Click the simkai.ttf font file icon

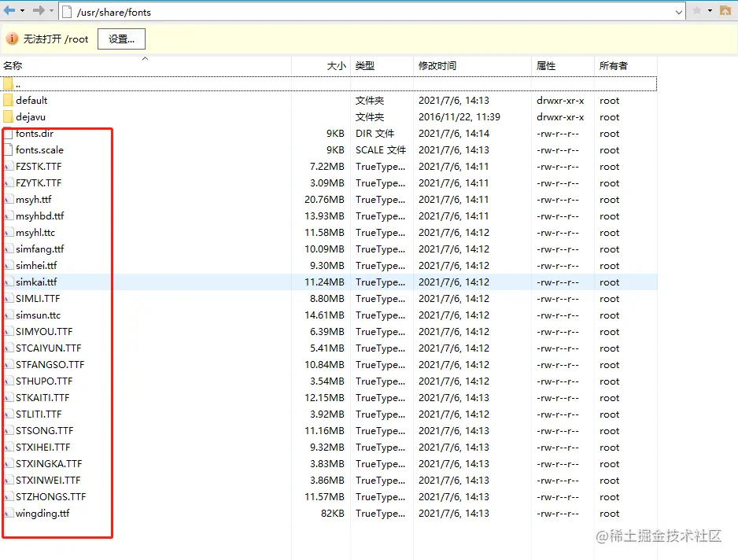click(x=8, y=282)
